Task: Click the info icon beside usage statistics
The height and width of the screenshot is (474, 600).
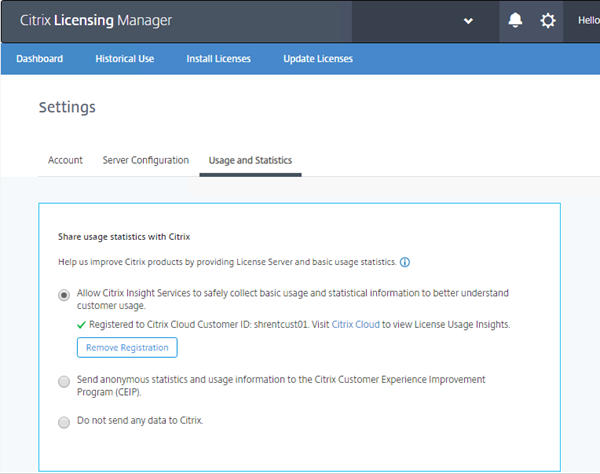Action: point(405,262)
